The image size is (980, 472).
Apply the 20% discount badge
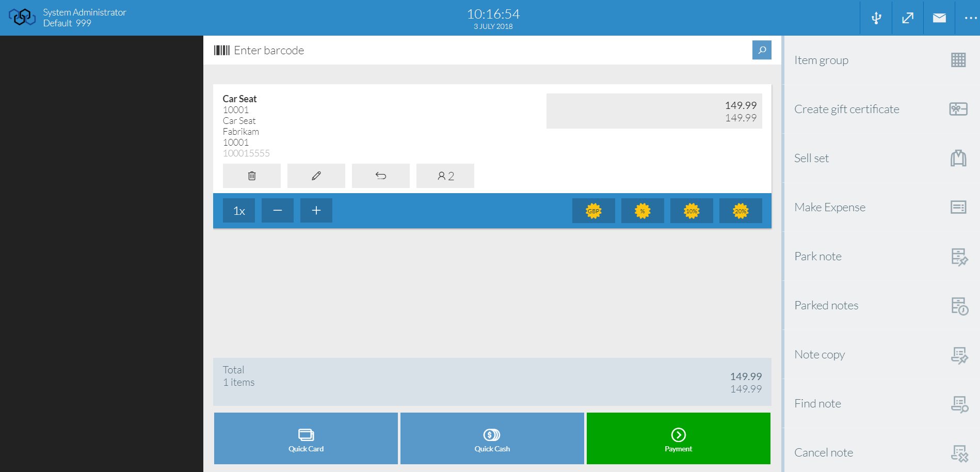tap(741, 211)
